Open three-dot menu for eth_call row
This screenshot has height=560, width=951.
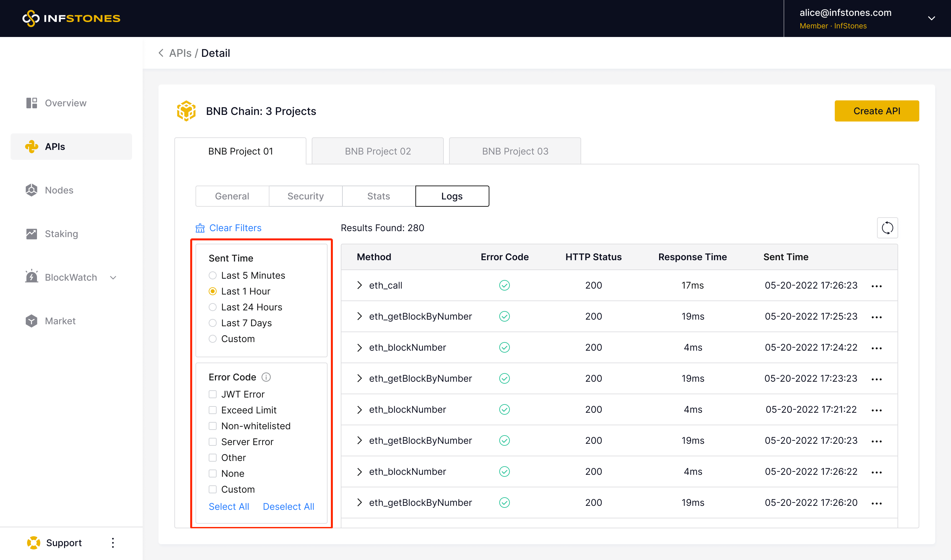point(876,286)
